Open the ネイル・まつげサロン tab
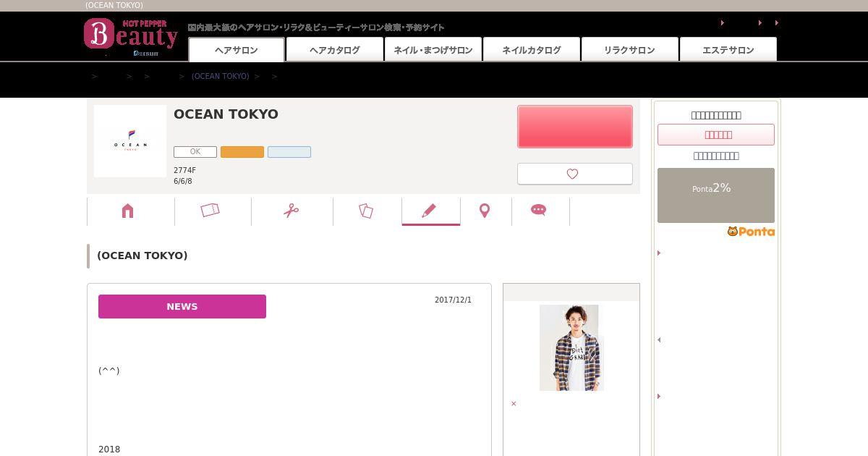Screen dimensions: 868x456 (x=433, y=50)
